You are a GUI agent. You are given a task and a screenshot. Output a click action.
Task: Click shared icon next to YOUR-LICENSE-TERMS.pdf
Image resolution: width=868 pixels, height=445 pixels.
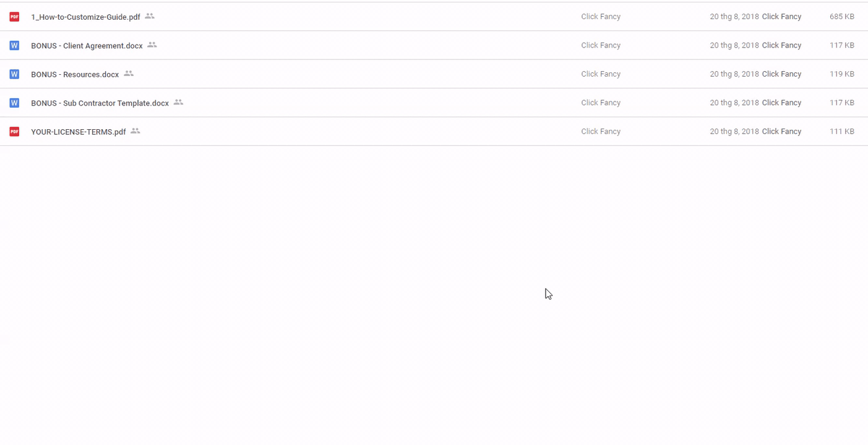click(135, 131)
